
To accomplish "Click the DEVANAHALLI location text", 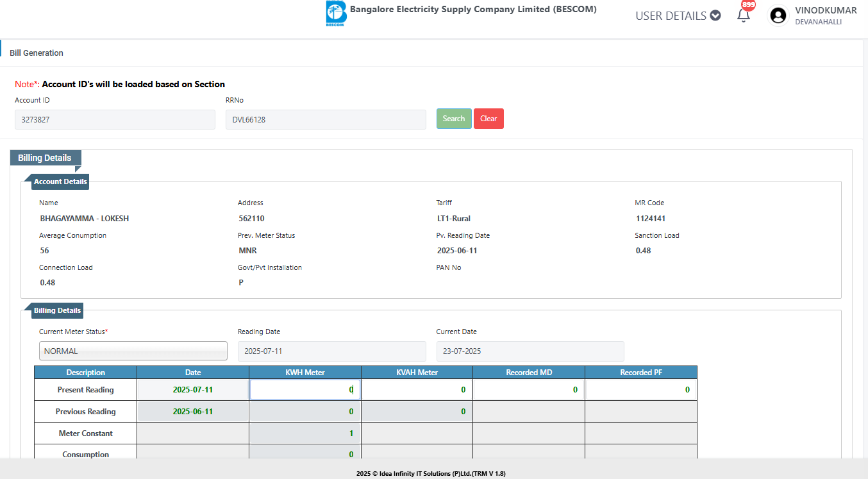I will point(818,22).
